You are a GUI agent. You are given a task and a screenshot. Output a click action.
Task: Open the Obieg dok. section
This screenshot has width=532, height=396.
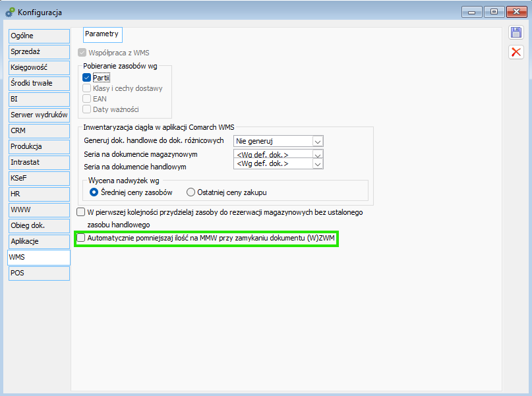tap(39, 226)
